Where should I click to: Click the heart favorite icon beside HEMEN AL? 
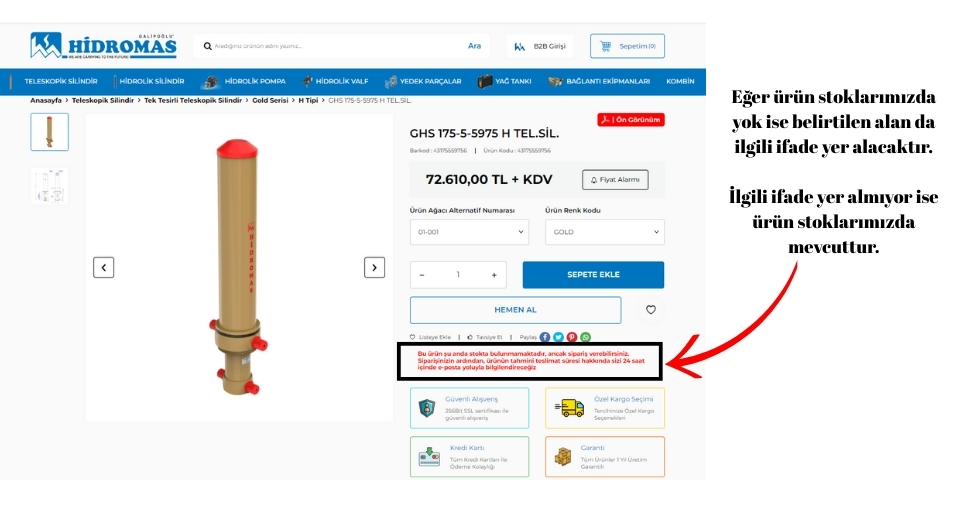pyautogui.click(x=651, y=310)
